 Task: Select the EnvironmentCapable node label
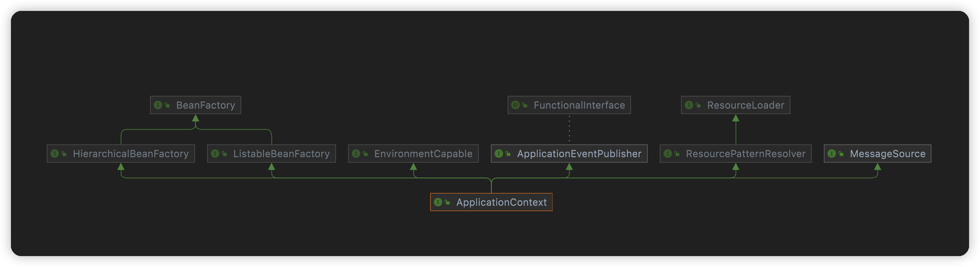point(423,154)
